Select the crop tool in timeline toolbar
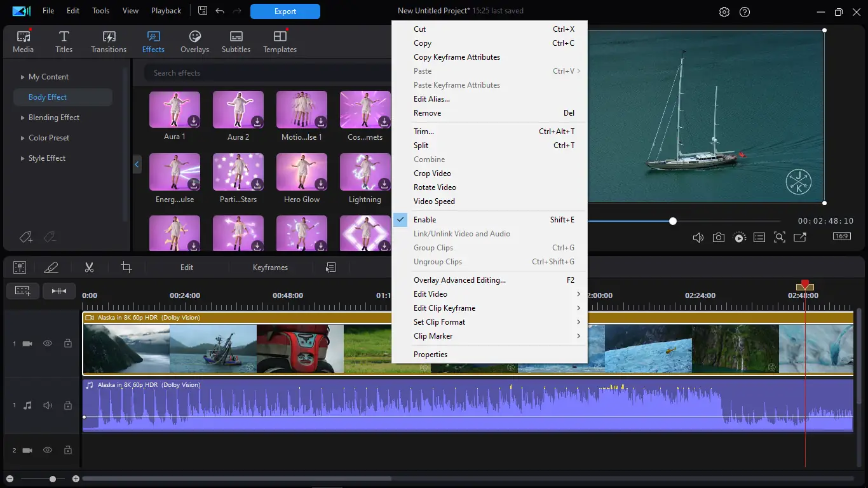Screen dimensions: 868x488 tap(126, 268)
